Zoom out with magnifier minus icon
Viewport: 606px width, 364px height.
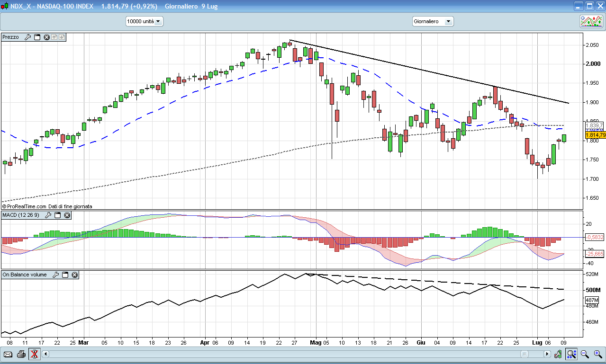click(585, 354)
